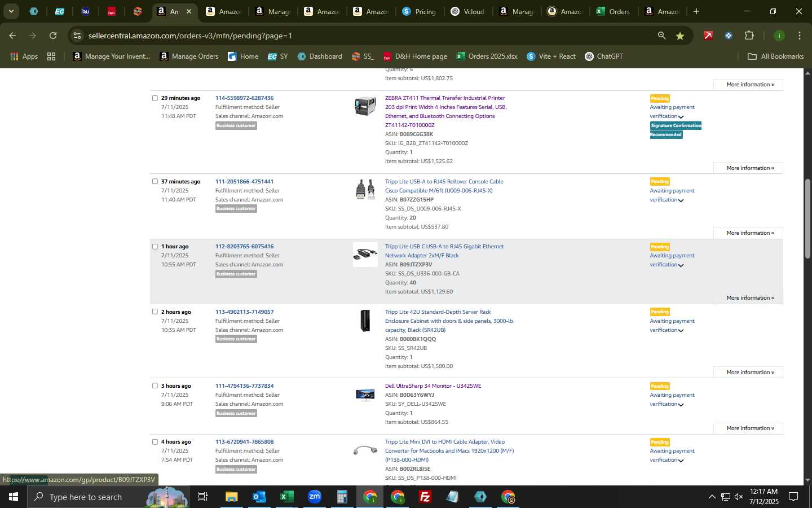This screenshot has height=508, width=812.
Task: Click site information icon in address bar
Action: [77, 36]
